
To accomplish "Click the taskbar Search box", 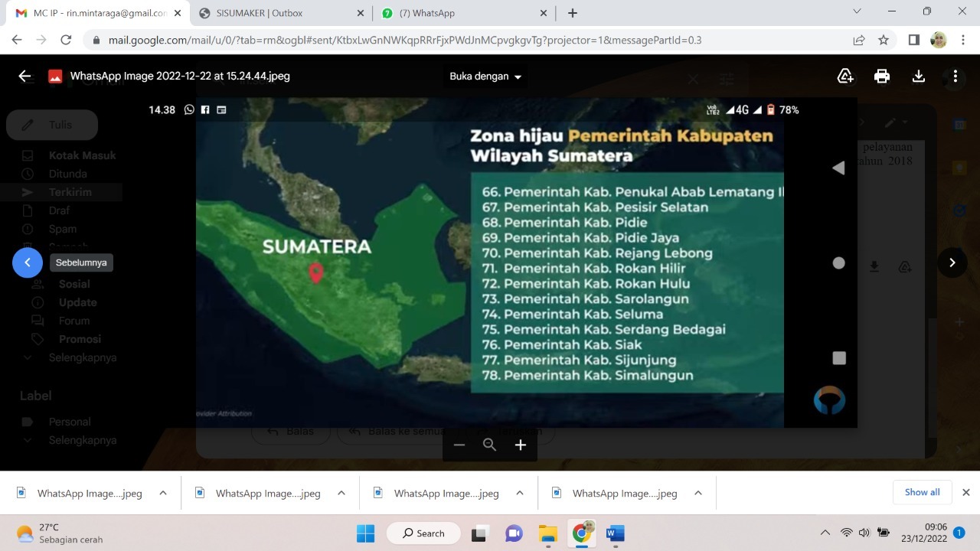I will tap(423, 533).
